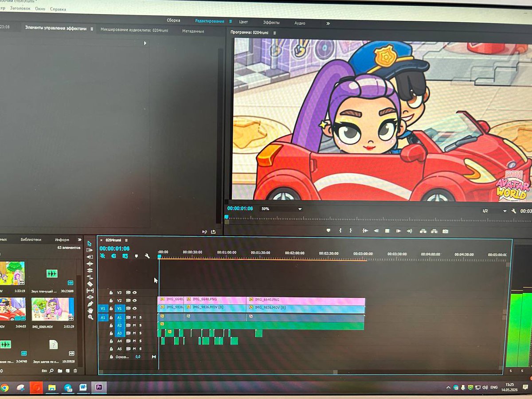Viewport: 532px width, 399px height.
Task: Toggle Snap in the timeline
Action: [x=114, y=256]
